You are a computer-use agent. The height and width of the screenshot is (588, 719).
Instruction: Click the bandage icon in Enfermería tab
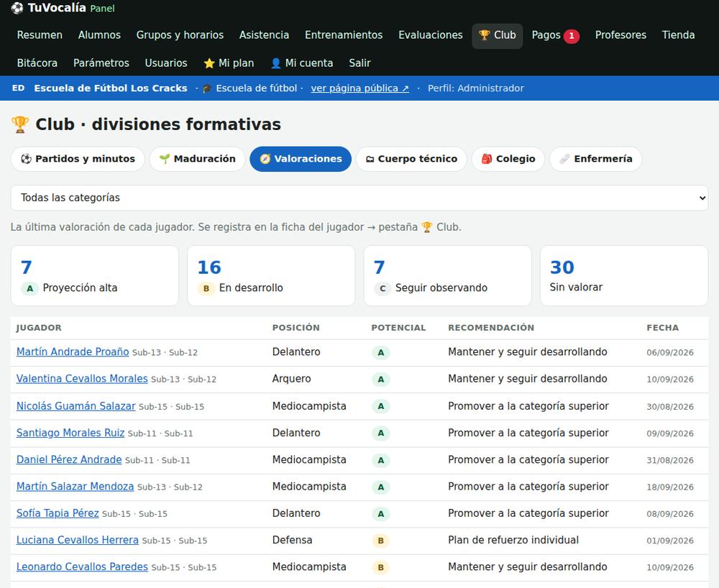[x=565, y=159]
